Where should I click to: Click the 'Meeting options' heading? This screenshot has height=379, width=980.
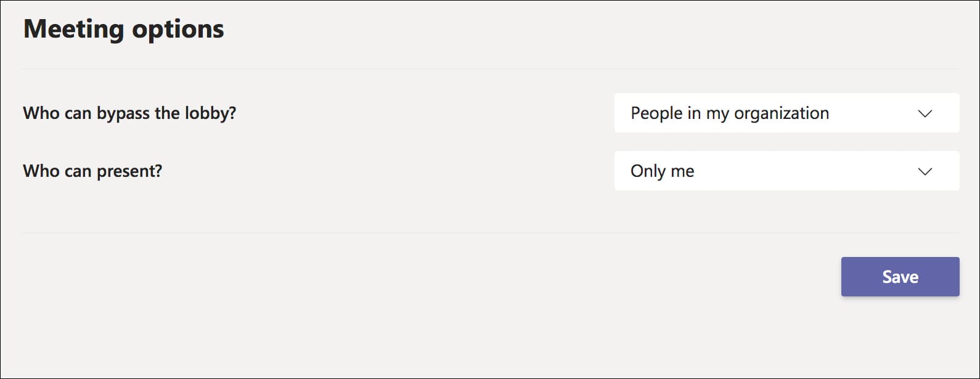coord(124,29)
